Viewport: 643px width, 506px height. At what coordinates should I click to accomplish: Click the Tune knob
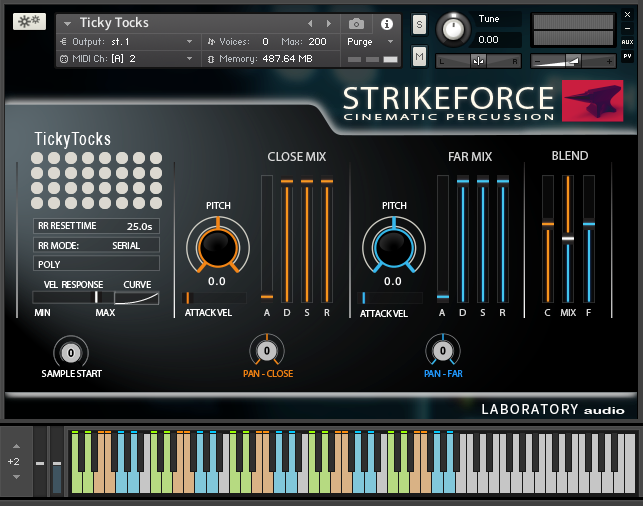point(453,30)
